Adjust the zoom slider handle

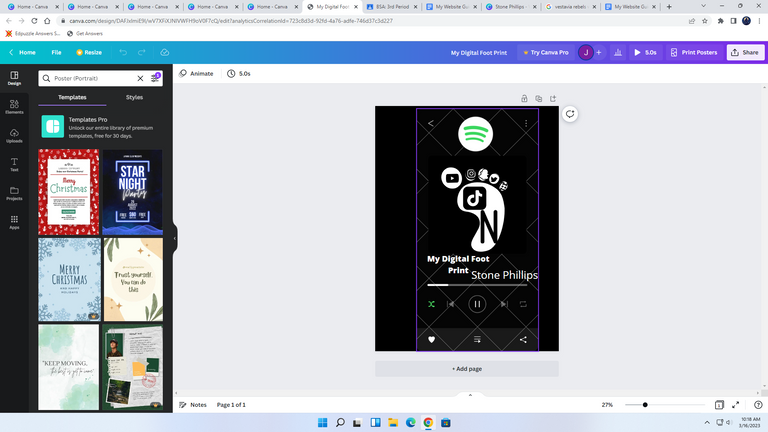click(645, 405)
